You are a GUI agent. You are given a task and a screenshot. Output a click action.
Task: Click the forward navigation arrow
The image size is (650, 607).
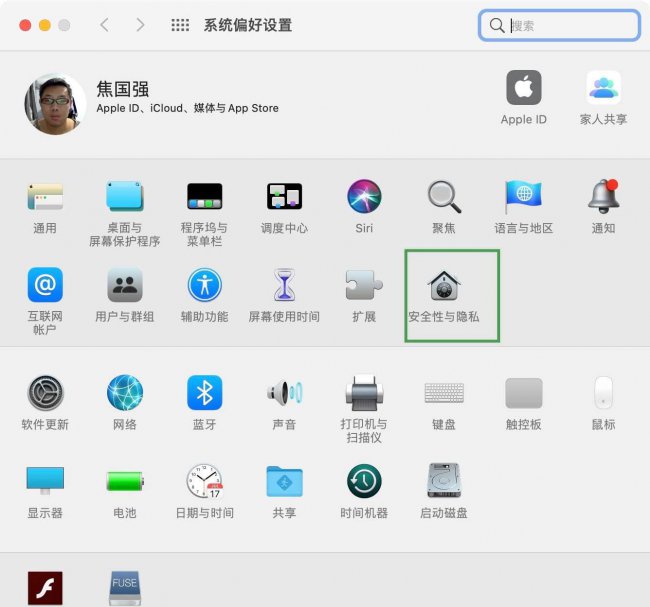click(x=141, y=25)
